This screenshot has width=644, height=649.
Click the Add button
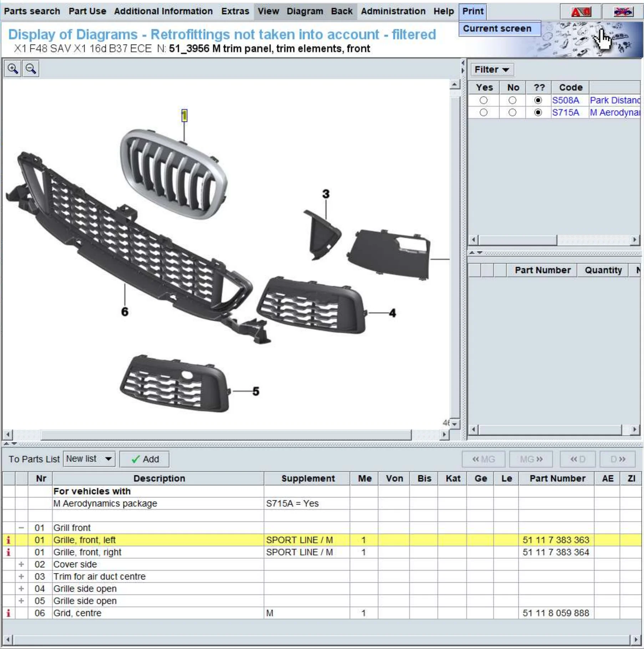(x=144, y=459)
